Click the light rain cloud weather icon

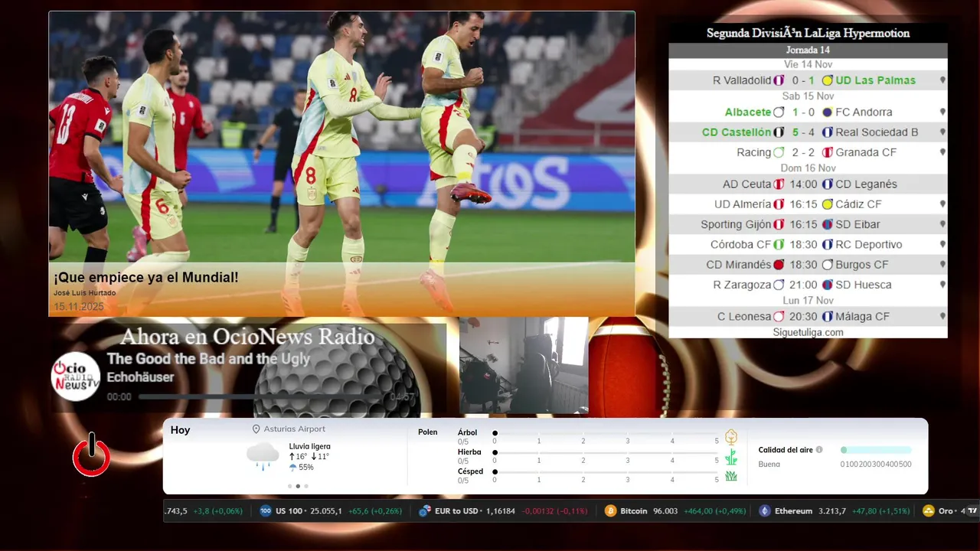pos(263,455)
